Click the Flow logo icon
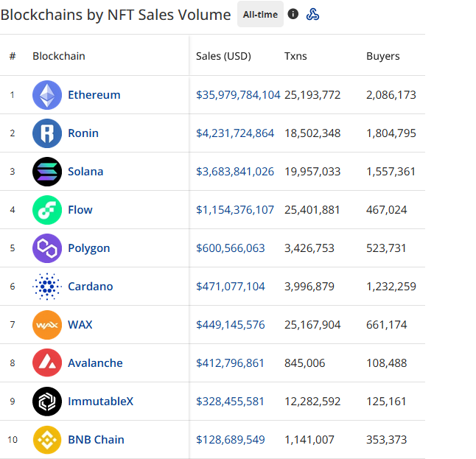This screenshot has width=476, height=459. [x=47, y=210]
